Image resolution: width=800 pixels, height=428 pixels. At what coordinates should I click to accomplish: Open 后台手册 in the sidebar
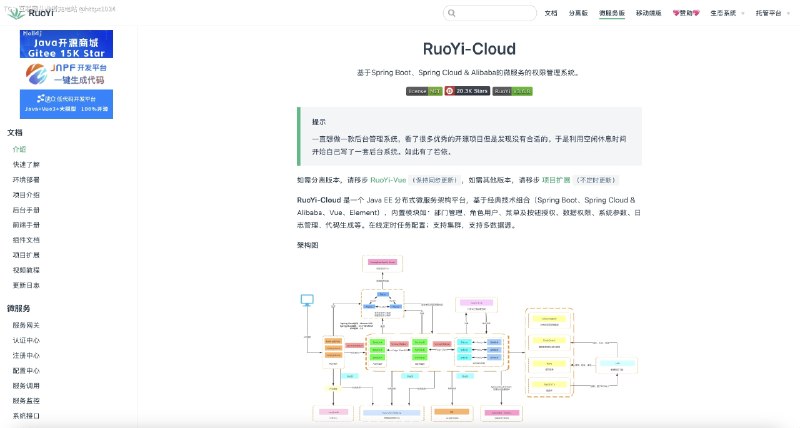[26, 210]
